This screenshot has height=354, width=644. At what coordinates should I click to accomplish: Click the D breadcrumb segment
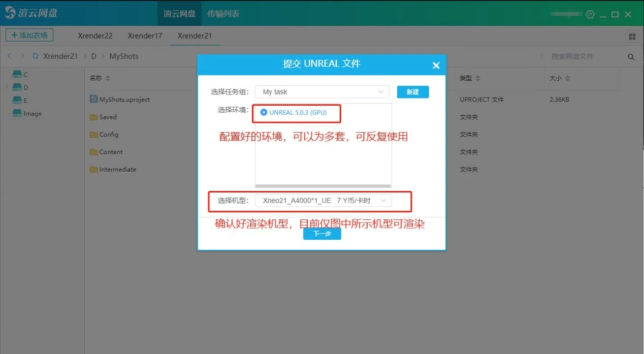[93, 56]
